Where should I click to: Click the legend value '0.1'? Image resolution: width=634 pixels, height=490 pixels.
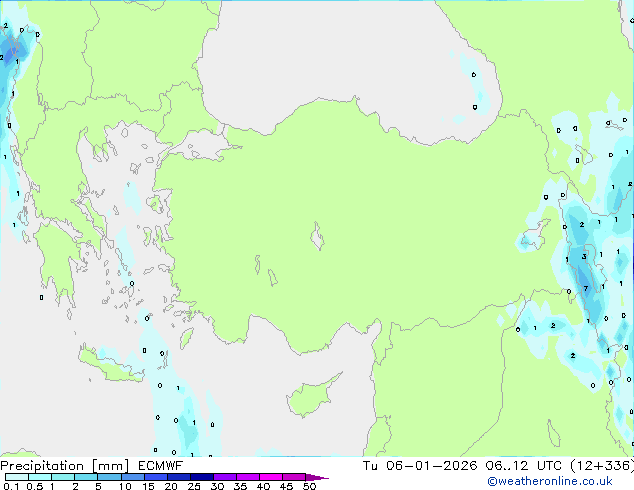(11, 486)
